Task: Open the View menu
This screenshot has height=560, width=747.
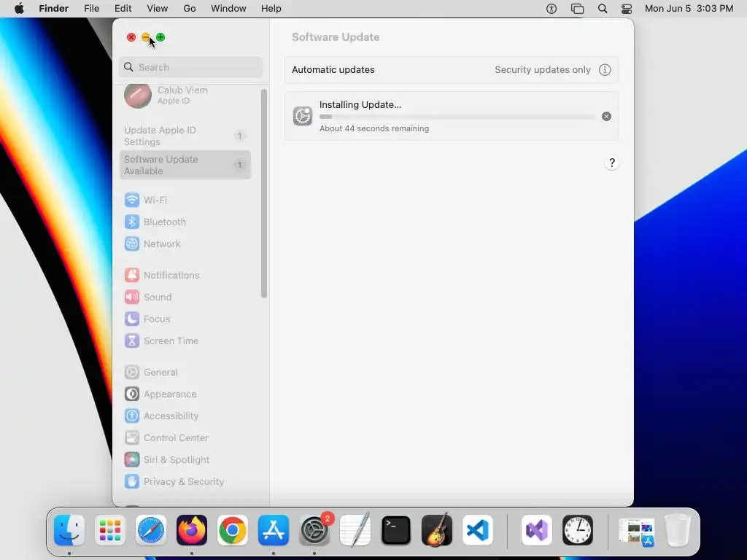Action: pyautogui.click(x=158, y=9)
